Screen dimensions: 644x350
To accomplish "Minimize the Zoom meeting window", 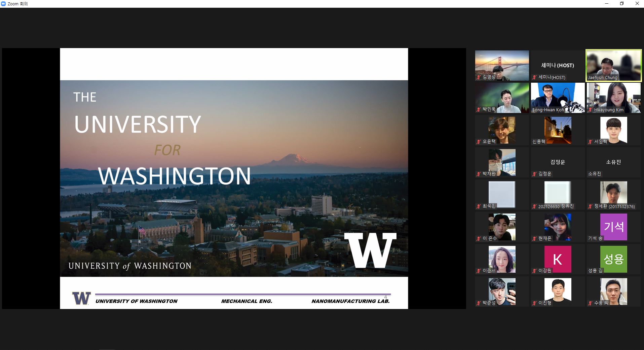I will [607, 4].
